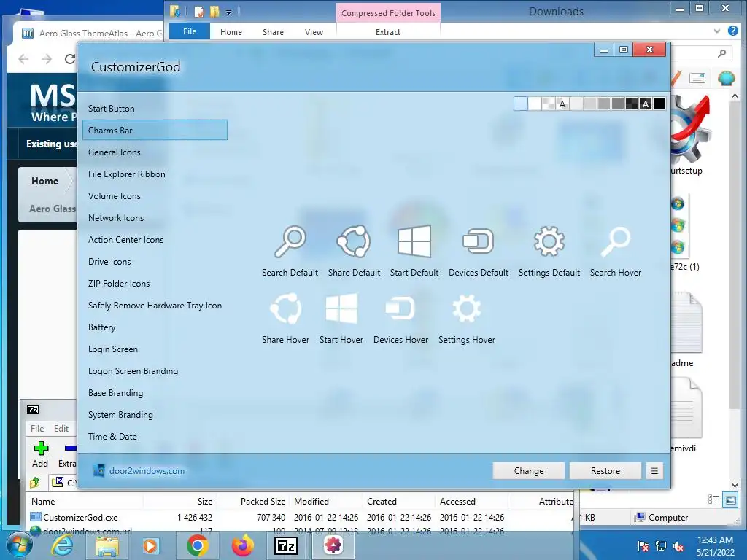This screenshot has height=560, width=747.
Task: Open the System Branding category
Action: 155,415
